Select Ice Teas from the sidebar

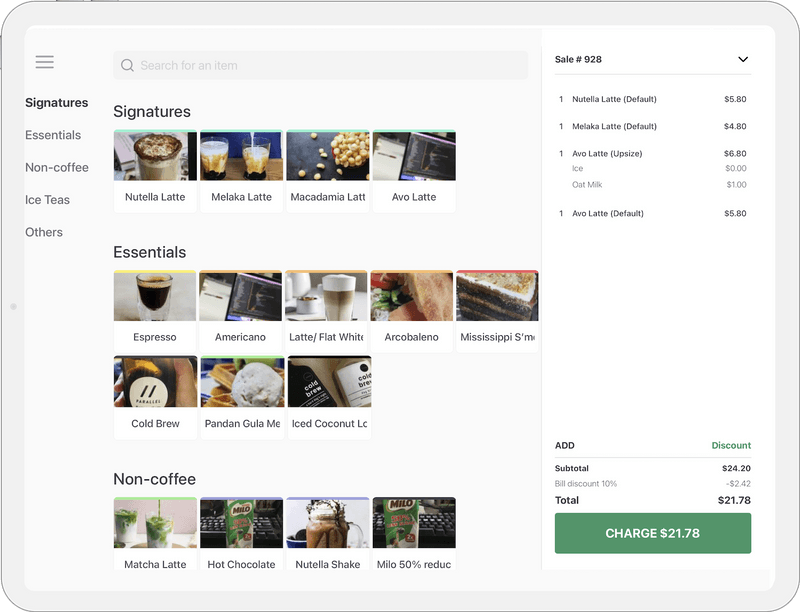(47, 200)
